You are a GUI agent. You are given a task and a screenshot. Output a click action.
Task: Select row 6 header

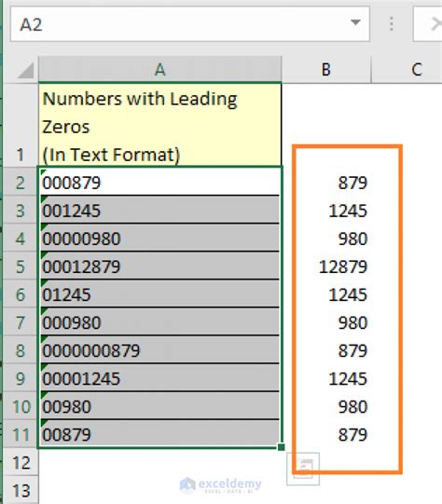(21, 293)
